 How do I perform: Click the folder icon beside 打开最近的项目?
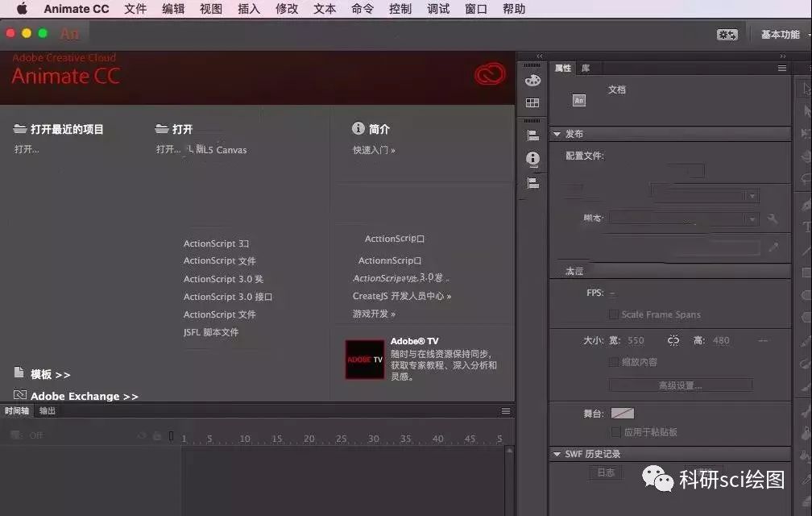tap(19, 128)
